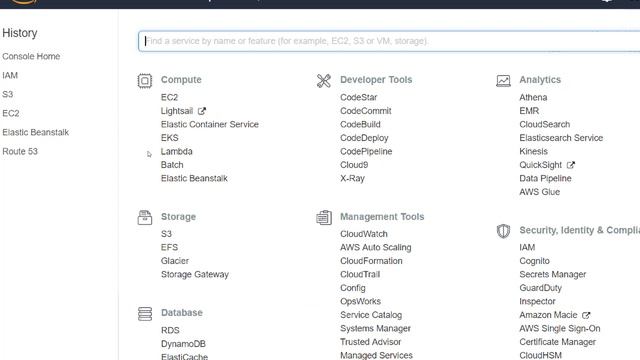Image resolution: width=640 pixels, height=360 pixels.
Task: Open the EFS service
Action: 169,247
